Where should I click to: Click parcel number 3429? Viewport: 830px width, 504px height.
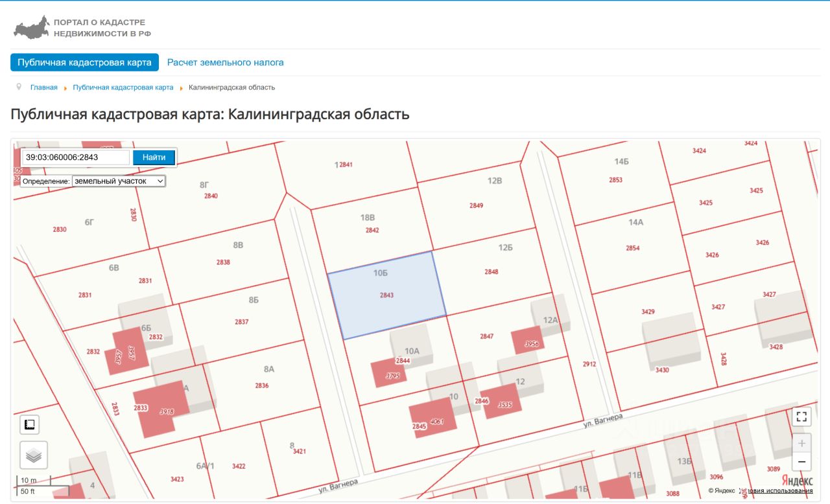tap(648, 312)
